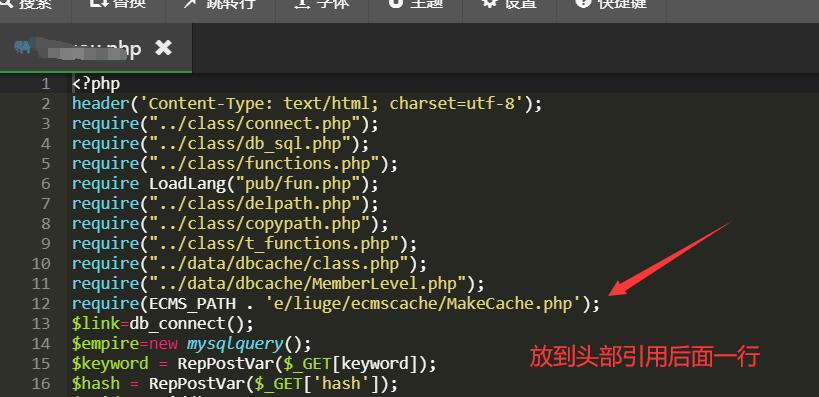
Task: Click line number 6 in the gutter
Action: click(x=45, y=183)
